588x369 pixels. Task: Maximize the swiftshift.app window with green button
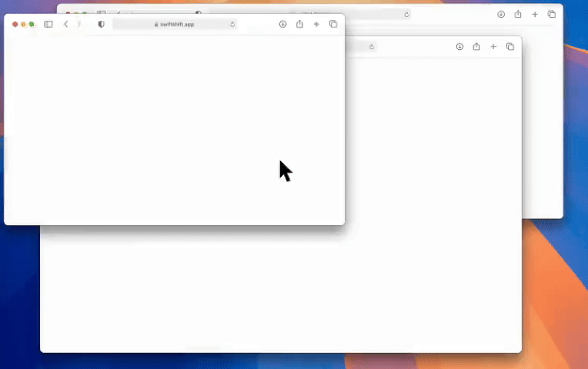[32, 25]
